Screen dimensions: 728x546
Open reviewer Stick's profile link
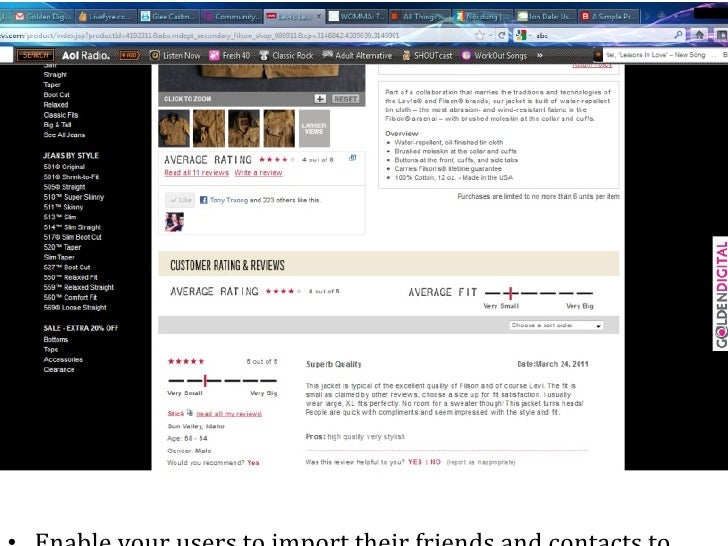click(x=176, y=413)
